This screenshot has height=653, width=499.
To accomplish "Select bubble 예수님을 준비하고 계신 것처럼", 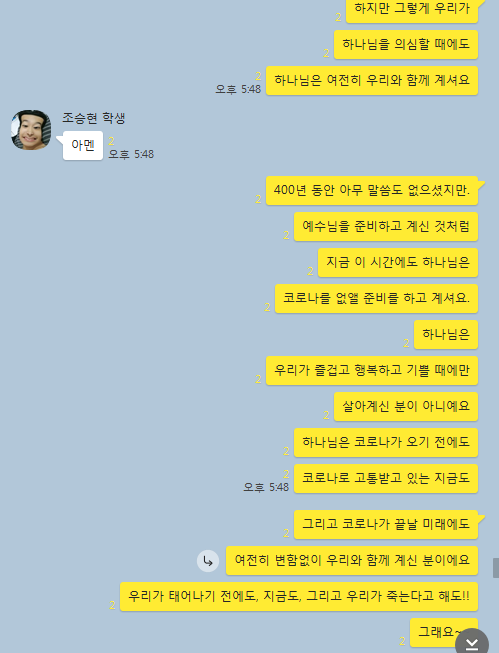I will click(386, 227).
